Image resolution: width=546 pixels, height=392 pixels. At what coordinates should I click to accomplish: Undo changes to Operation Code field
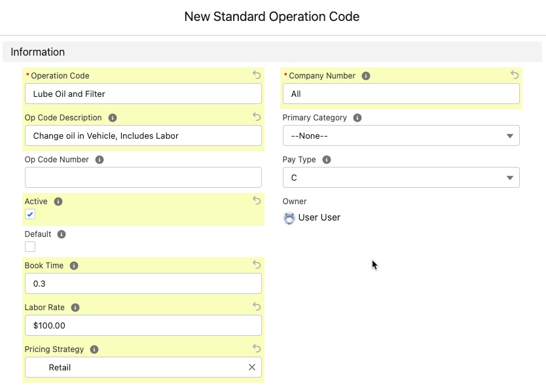[257, 75]
